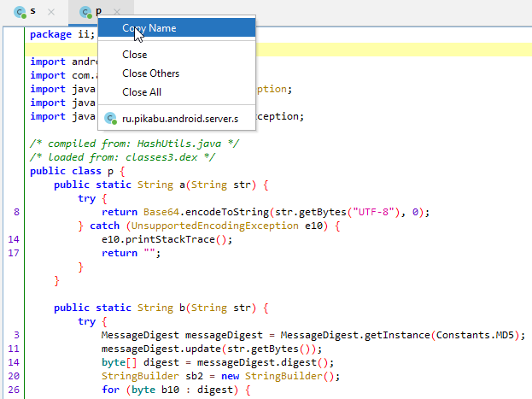The width and height of the screenshot is (532, 399).
Task: Choose Copy Name from context menu
Action: coord(149,28)
